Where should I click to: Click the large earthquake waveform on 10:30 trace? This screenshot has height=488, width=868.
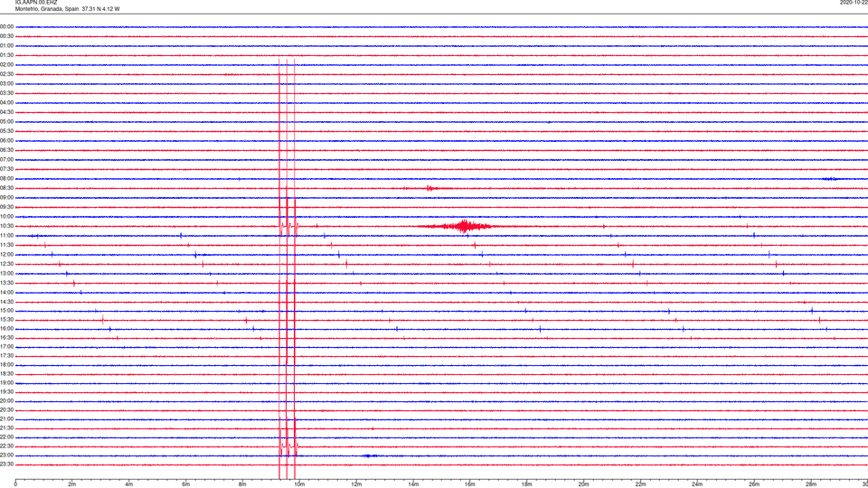click(x=463, y=226)
